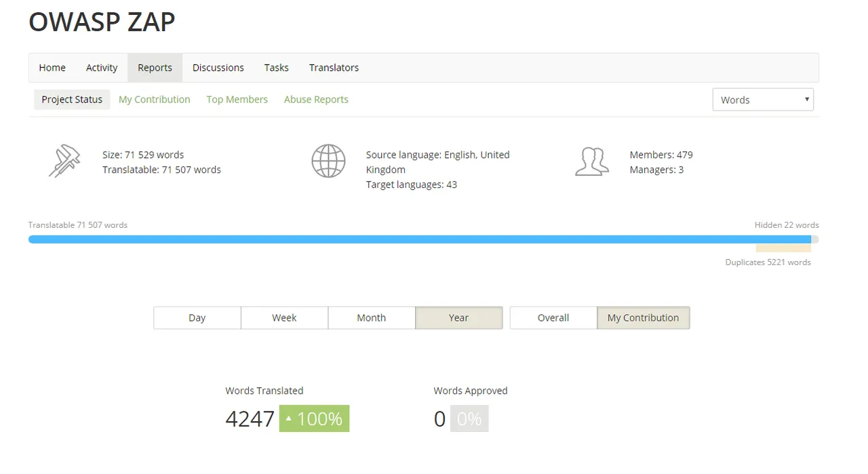Open the Top Members report
This screenshot has height=474, width=868.
point(237,99)
